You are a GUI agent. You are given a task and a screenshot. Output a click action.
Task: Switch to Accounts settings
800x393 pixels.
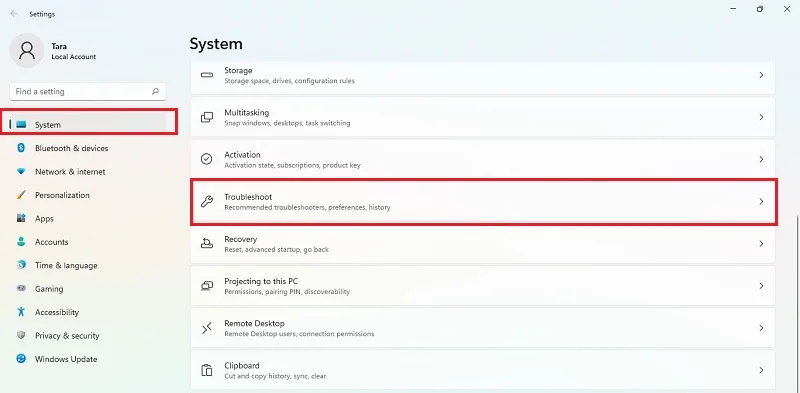point(88,241)
